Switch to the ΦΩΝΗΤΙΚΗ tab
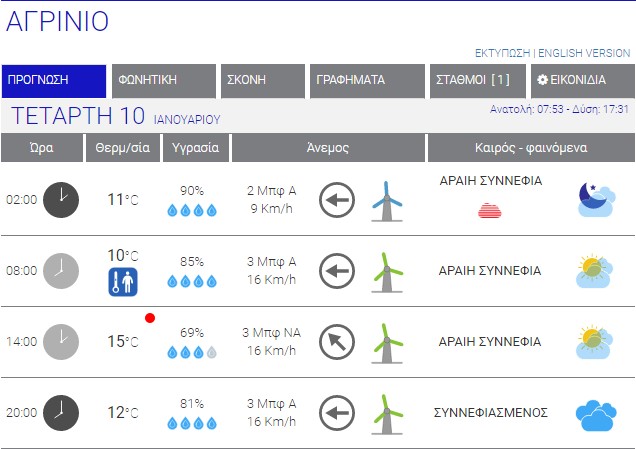The width and height of the screenshot is (636, 449). [164, 81]
